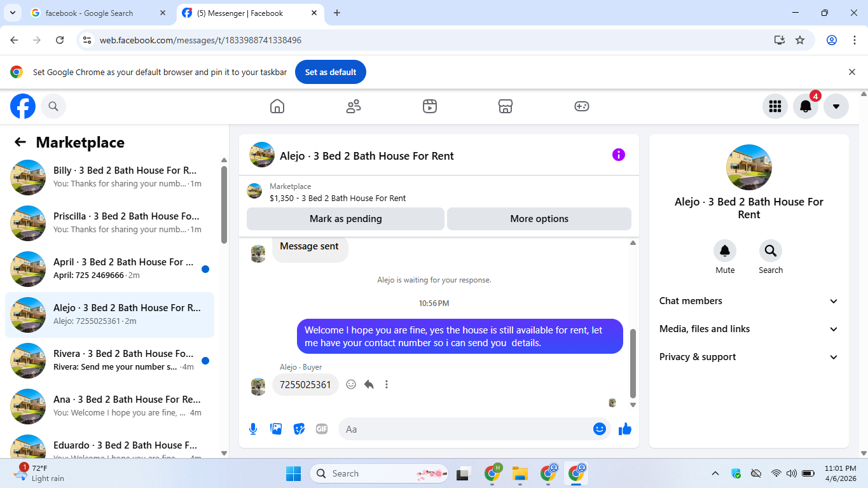Go back in browser history

pos(14,40)
